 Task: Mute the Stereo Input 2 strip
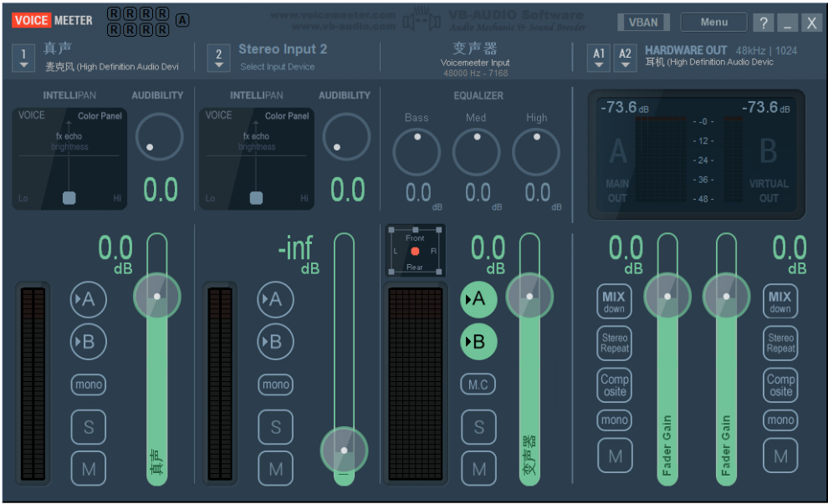click(275, 469)
